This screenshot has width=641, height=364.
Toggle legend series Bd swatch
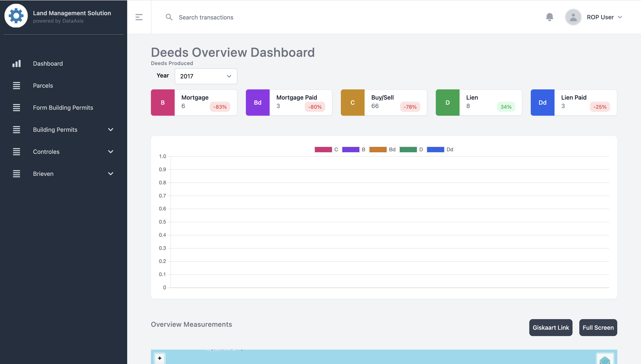click(x=378, y=149)
